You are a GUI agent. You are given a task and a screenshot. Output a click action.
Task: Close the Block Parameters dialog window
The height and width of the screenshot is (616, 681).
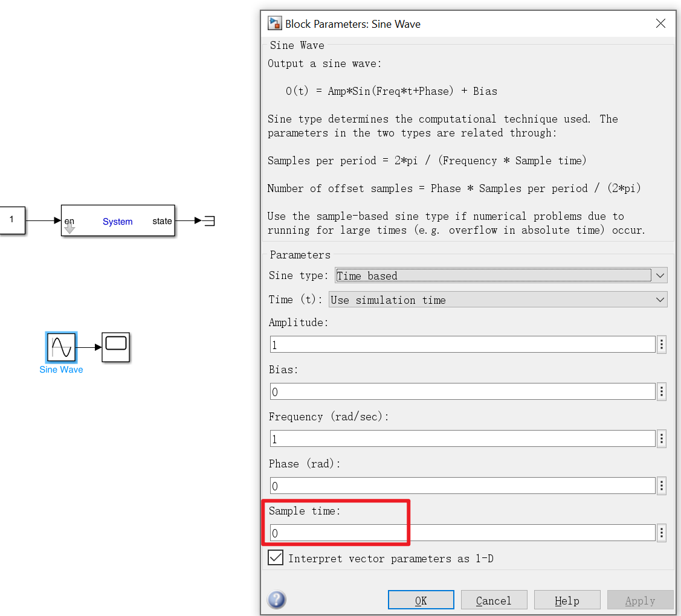(x=660, y=24)
